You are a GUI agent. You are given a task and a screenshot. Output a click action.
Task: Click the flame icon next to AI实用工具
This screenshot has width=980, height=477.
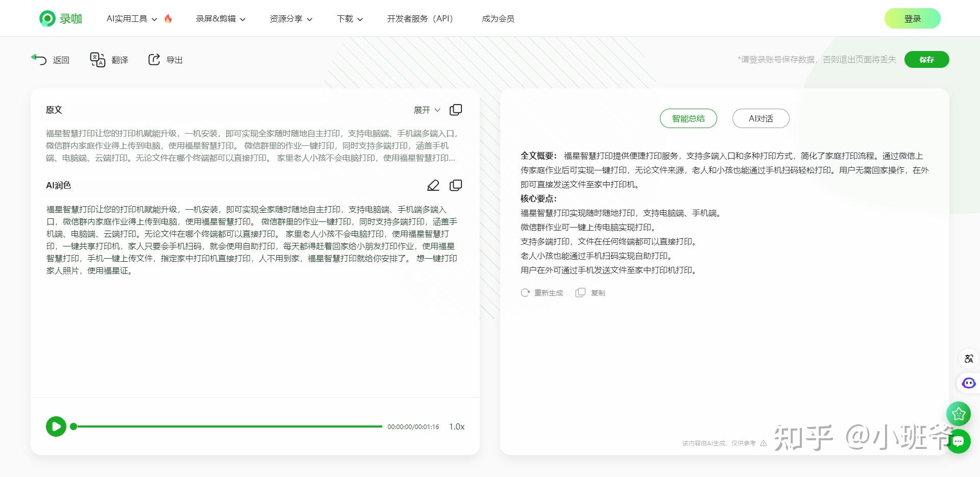(168, 19)
